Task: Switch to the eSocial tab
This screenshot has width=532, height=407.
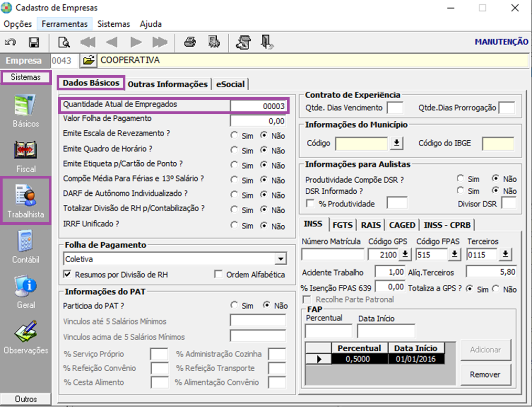Action: click(230, 84)
